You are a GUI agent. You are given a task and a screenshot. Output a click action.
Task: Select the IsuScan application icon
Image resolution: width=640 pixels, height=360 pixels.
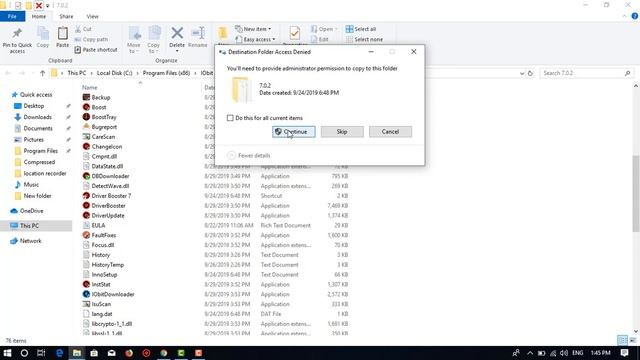(x=86, y=304)
